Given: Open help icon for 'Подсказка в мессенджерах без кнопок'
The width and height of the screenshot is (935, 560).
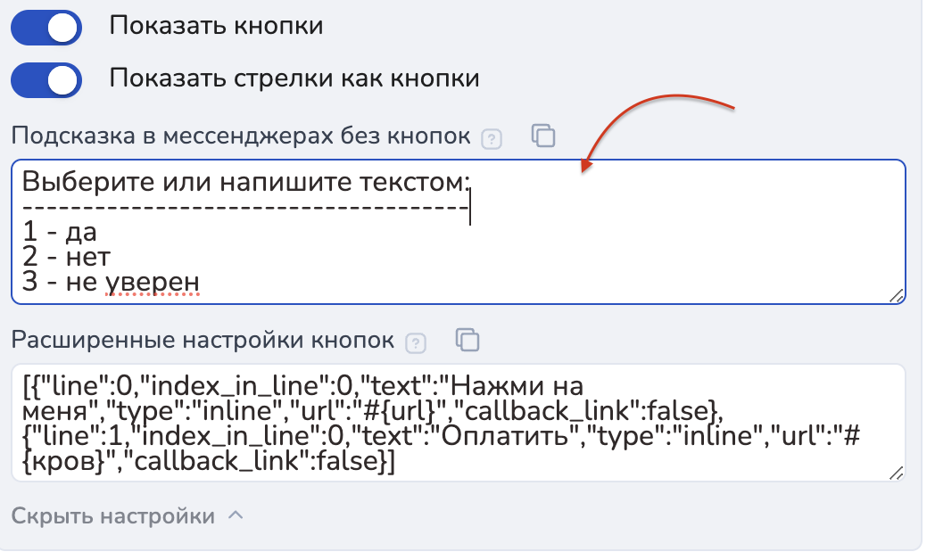Looking at the screenshot, I should pos(492,138).
